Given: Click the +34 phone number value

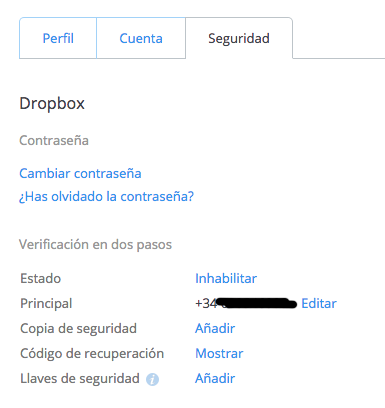Looking at the screenshot, I should (246, 303).
